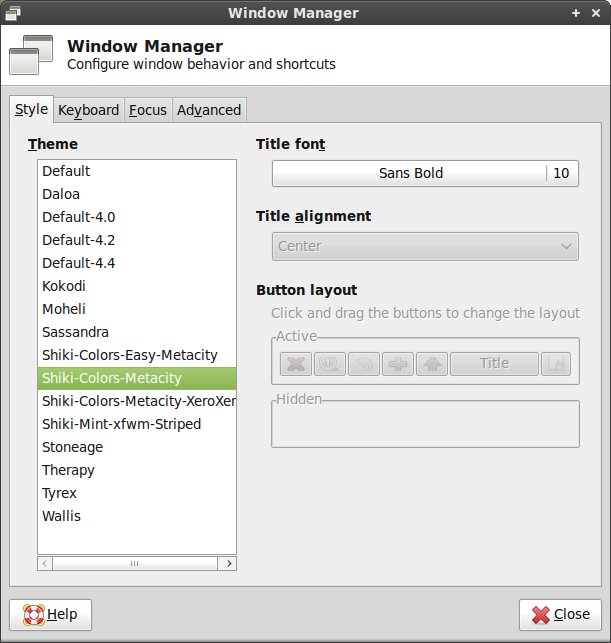Click the Maximize plus button in layout
The width and height of the screenshot is (611, 643).
(x=398, y=364)
